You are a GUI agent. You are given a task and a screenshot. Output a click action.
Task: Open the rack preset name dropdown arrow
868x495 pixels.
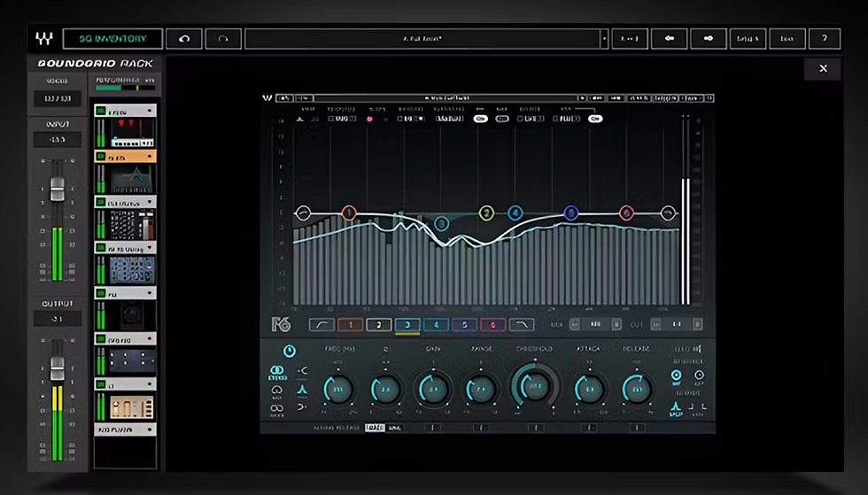[x=604, y=39]
